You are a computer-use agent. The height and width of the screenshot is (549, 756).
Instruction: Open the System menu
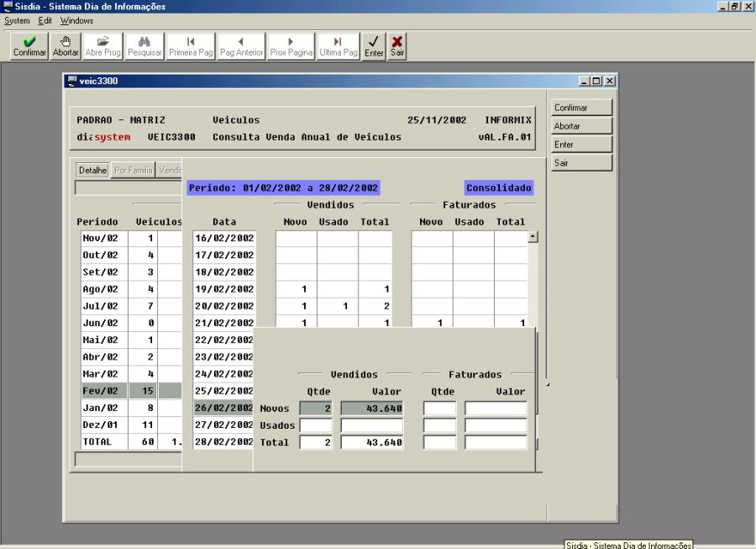[x=17, y=20]
